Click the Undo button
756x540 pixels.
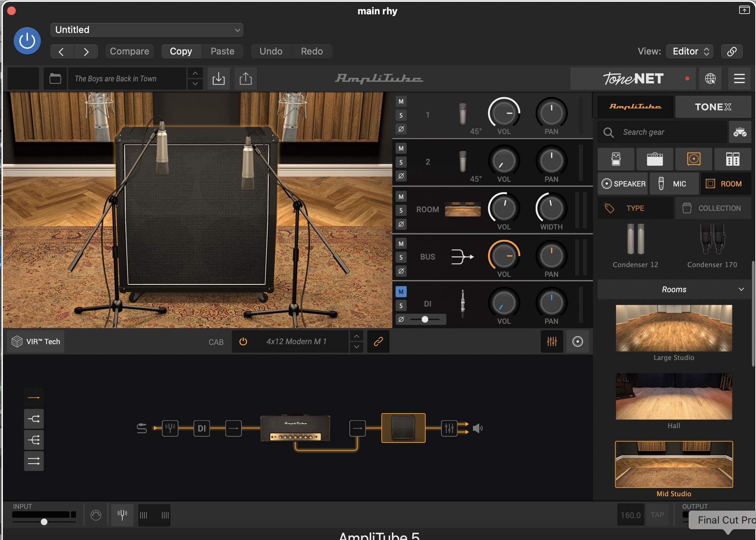271,51
